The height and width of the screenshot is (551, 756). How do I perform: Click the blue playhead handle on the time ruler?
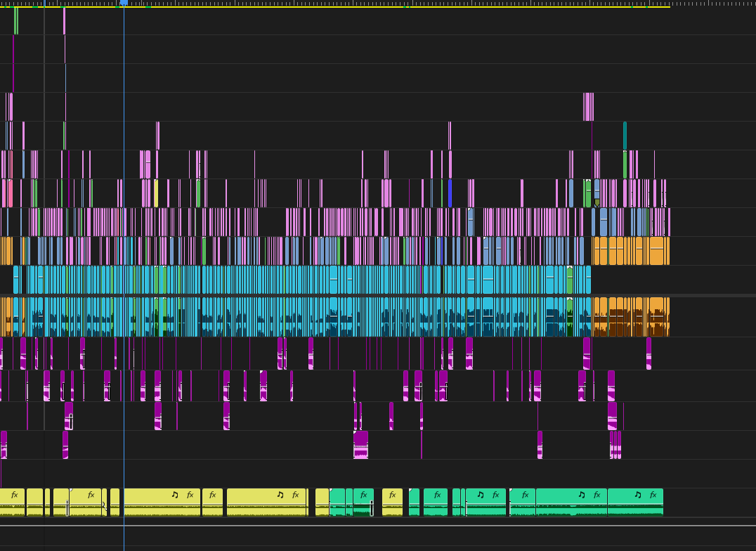124,3
